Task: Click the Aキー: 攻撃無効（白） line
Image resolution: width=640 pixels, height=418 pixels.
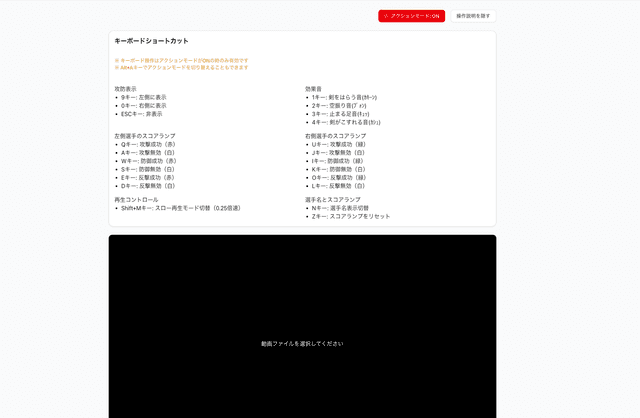Action: (x=148, y=153)
